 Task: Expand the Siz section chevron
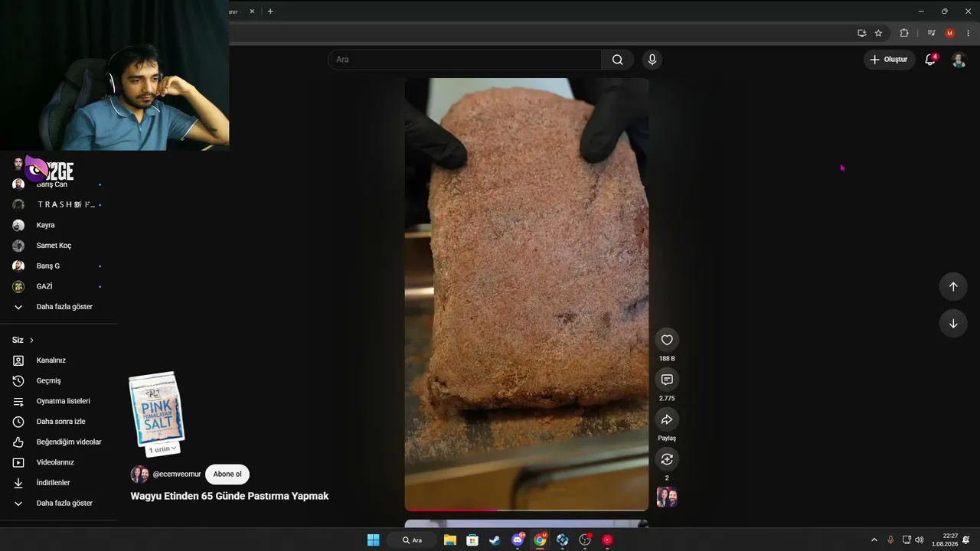pyautogui.click(x=31, y=340)
